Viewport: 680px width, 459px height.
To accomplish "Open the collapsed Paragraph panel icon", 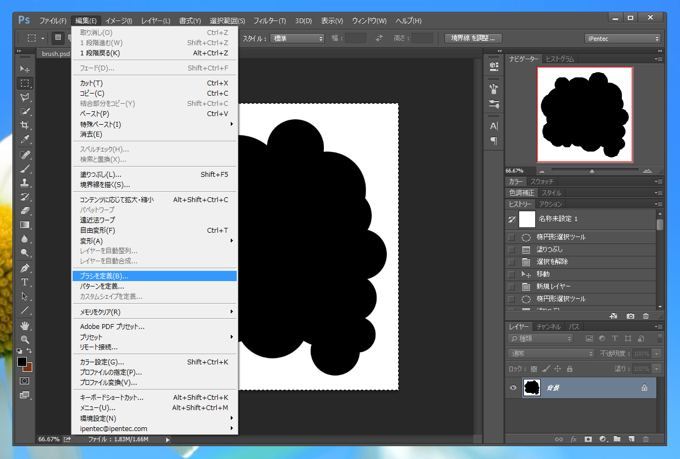I will pyautogui.click(x=494, y=141).
